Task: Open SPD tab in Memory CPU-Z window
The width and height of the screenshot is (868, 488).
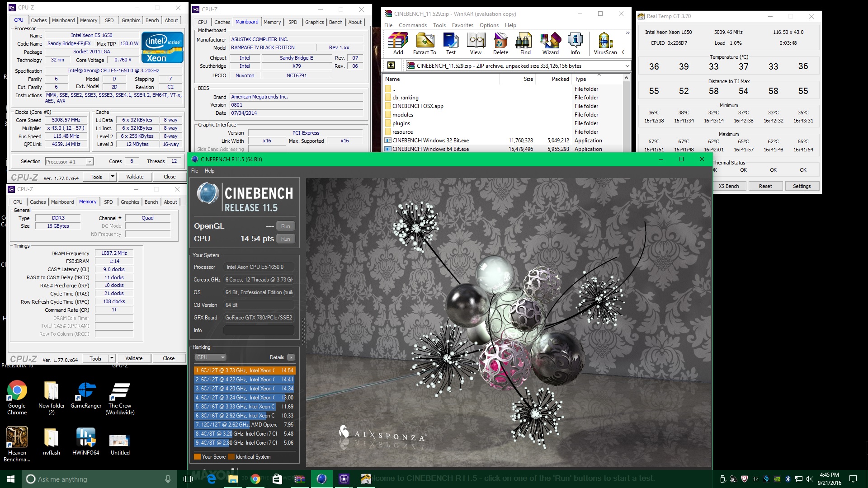Action: pos(108,202)
